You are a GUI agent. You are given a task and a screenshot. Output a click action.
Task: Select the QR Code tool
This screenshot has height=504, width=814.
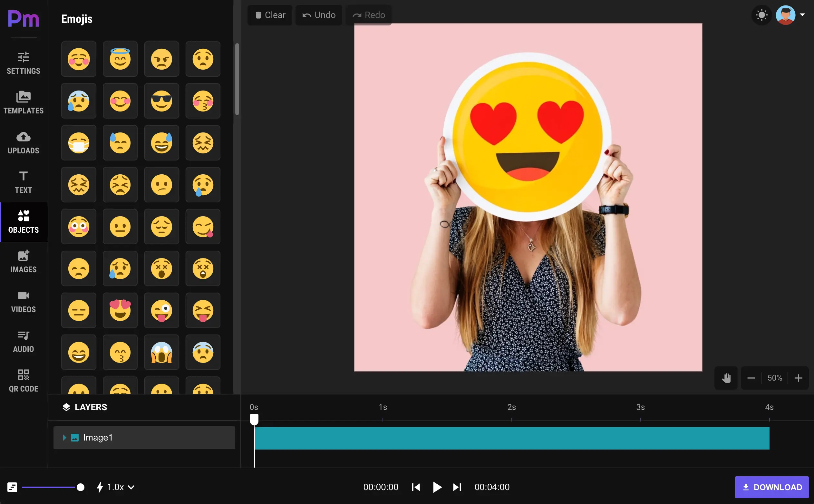click(x=23, y=380)
